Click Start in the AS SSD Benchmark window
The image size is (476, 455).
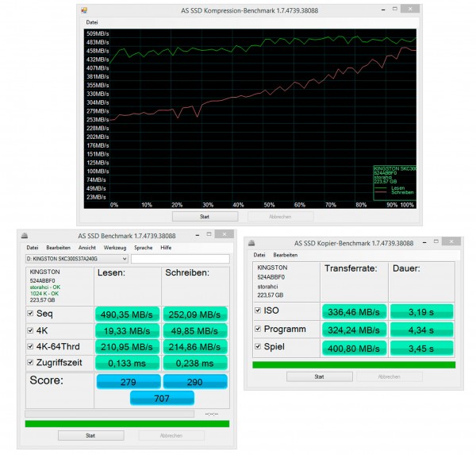click(90, 435)
